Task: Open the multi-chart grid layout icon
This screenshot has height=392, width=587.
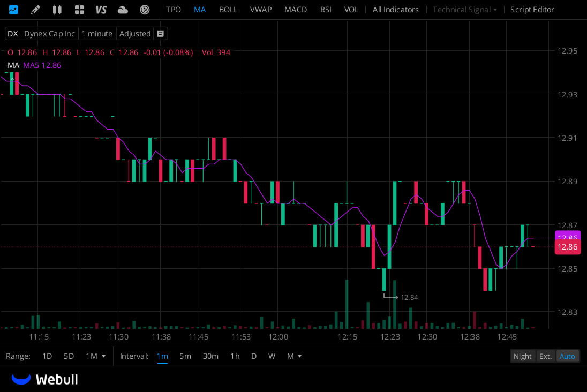Action: pyautogui.click(x=79, y=9)
